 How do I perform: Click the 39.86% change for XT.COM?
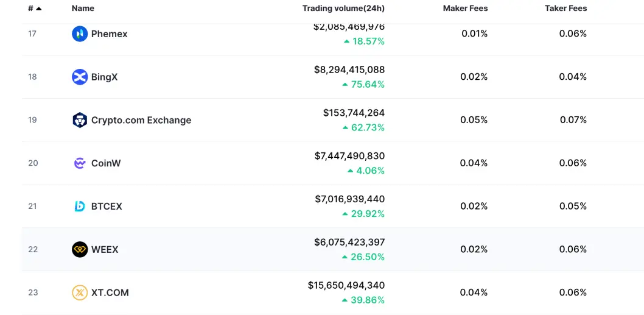tap(363, 300)
